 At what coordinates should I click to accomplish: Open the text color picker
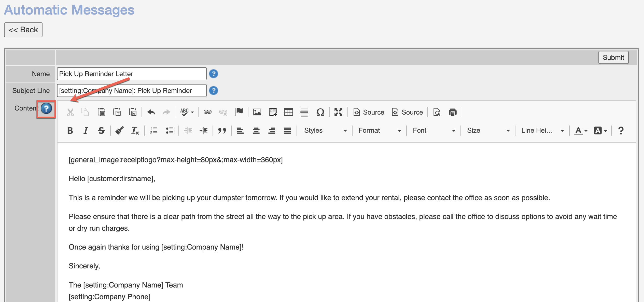pos(581,131)
